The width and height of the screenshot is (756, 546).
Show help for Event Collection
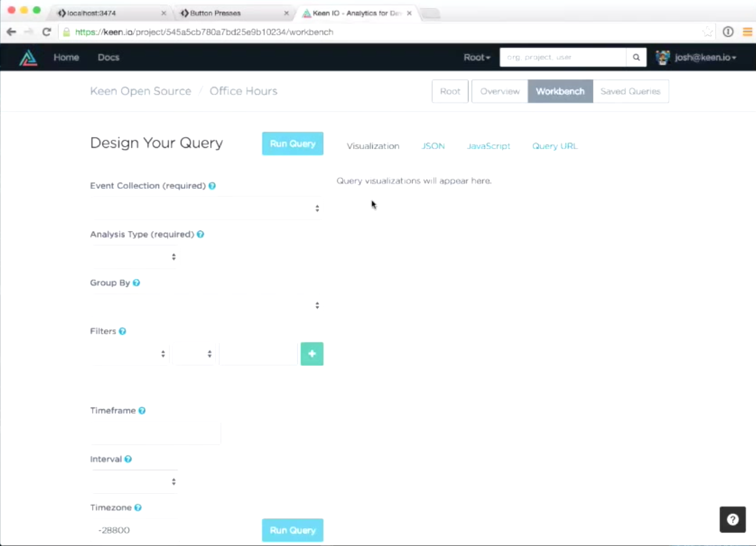212,186
